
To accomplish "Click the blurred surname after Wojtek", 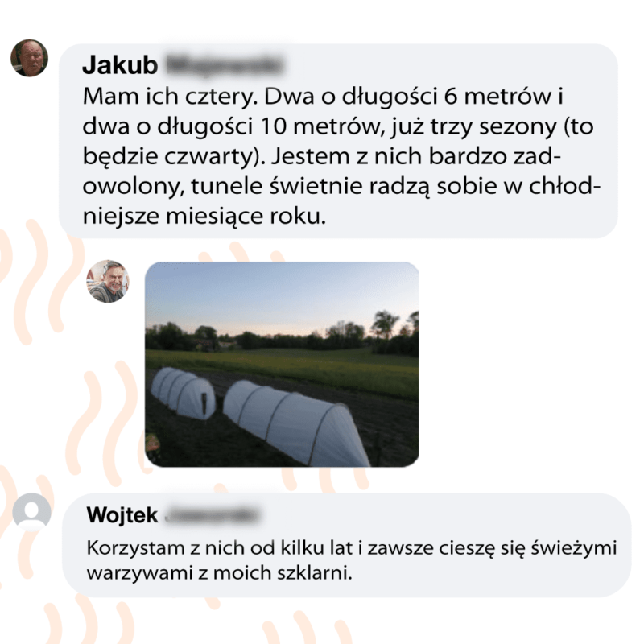I will point(212,514).
